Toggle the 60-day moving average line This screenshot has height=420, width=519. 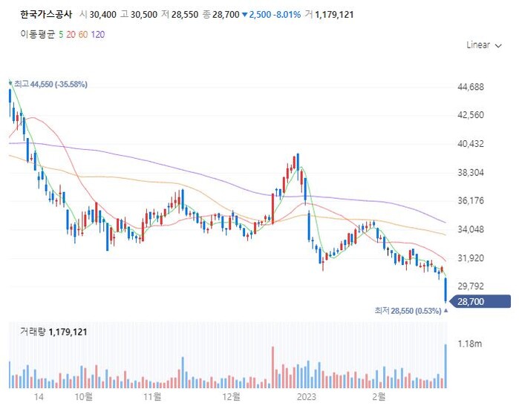82,34
